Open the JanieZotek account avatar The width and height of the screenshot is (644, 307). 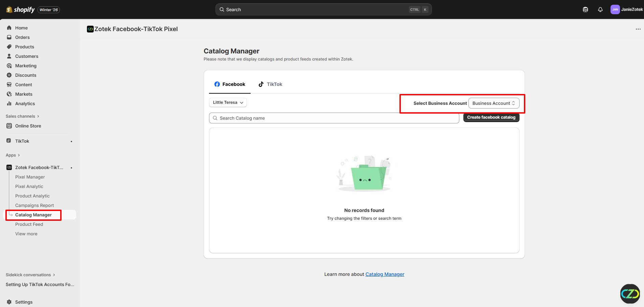(x=615, y=9)
